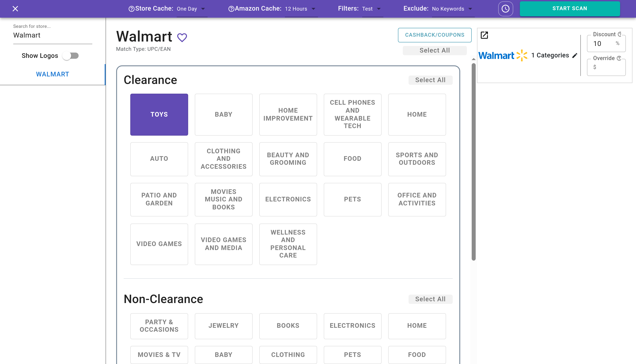Select the MOVIES & TV category
Image resolution: width=636 pixels, height=364 pixels.
159,355
